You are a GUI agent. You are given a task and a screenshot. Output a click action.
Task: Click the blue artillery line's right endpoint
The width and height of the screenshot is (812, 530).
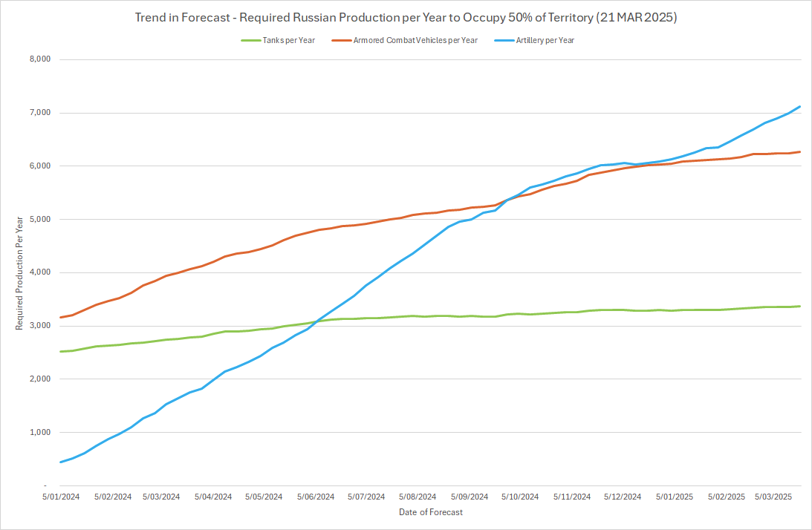tap(799, 107)
